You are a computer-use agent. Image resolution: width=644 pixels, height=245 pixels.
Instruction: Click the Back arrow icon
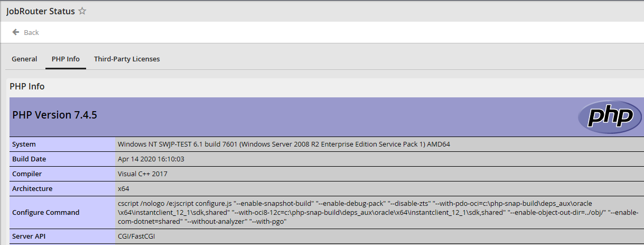click(x=16, y=32)
